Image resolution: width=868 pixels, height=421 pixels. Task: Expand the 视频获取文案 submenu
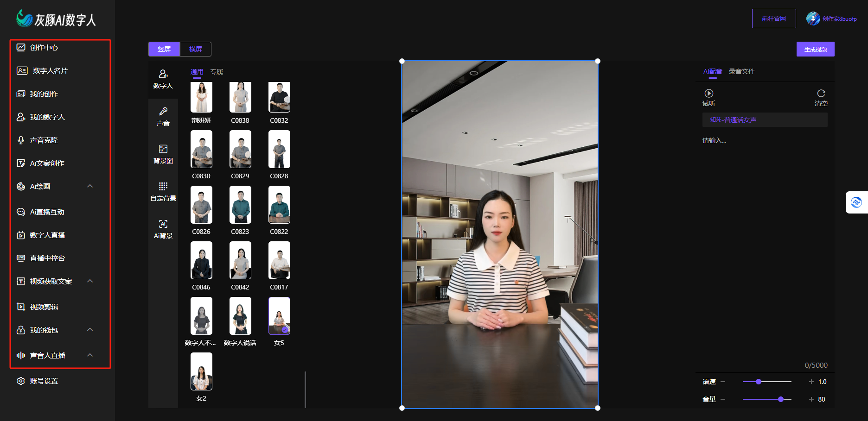click(x=90, y=281)
